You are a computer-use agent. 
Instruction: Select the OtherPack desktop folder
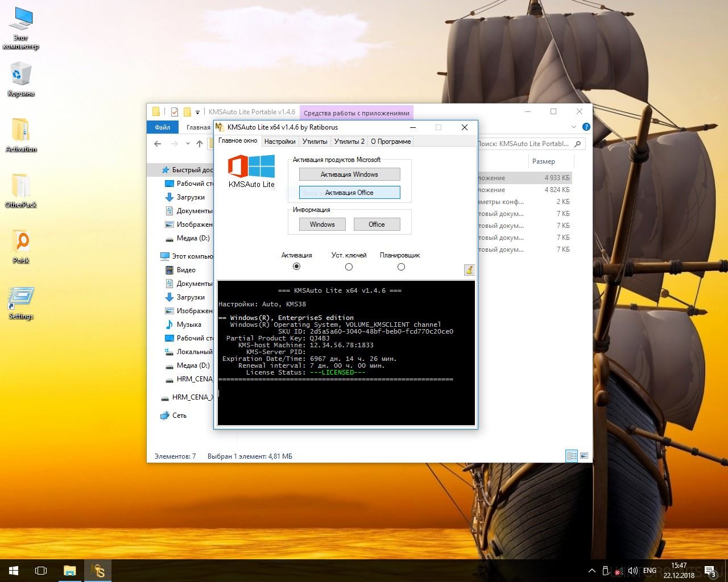(21, 191)
